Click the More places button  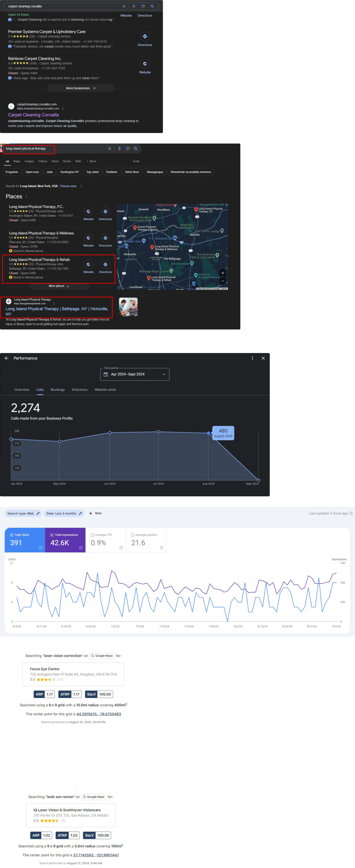[x=59, y=286]
